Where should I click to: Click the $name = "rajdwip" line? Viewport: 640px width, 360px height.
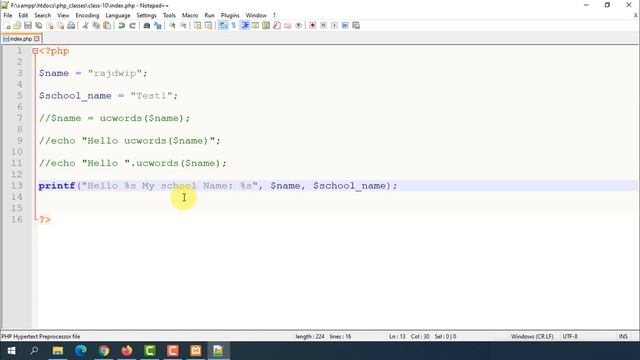93,73
